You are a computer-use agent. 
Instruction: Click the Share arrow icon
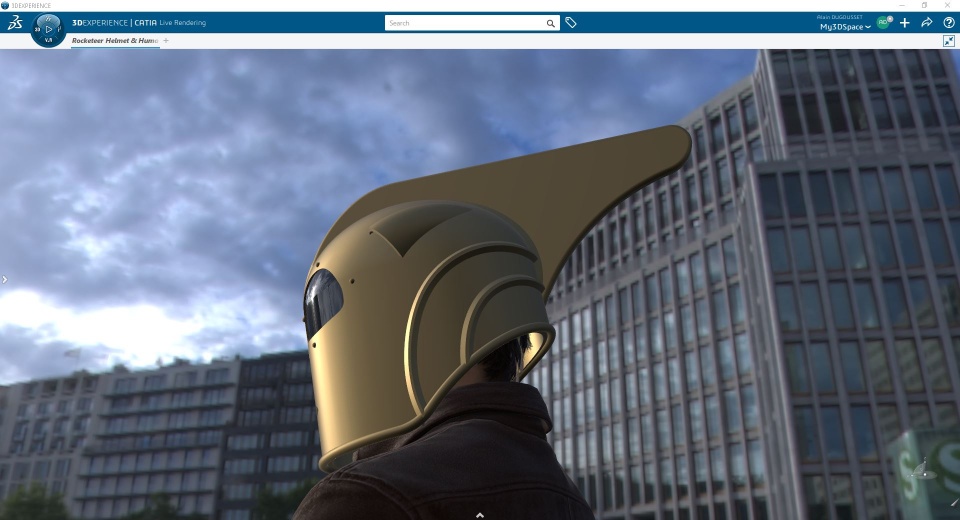pos(927,23)
